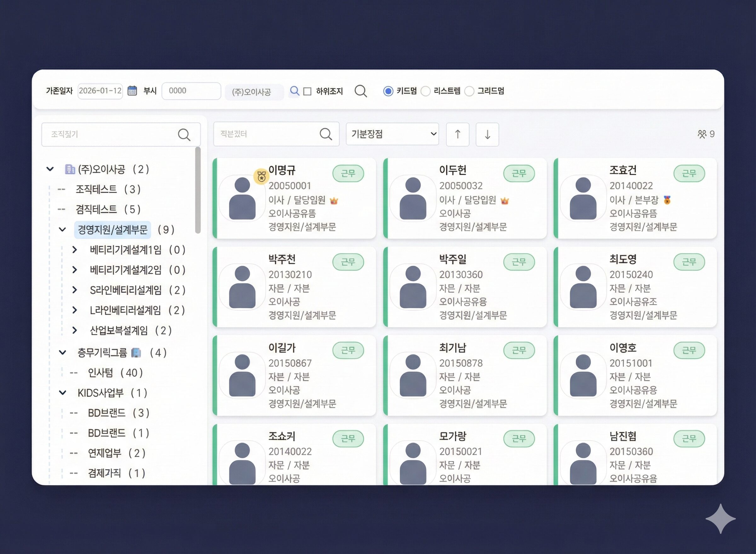Click the standalone search icon near 하위조지
This screenshot has height=554, width=756.
click(x=361, y=91)
